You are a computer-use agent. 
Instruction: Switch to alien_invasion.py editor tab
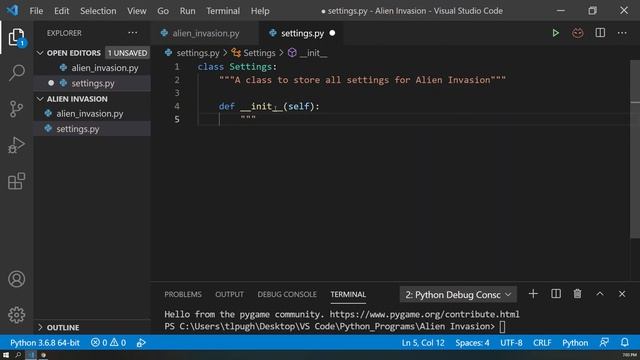[x=205, y=33]
